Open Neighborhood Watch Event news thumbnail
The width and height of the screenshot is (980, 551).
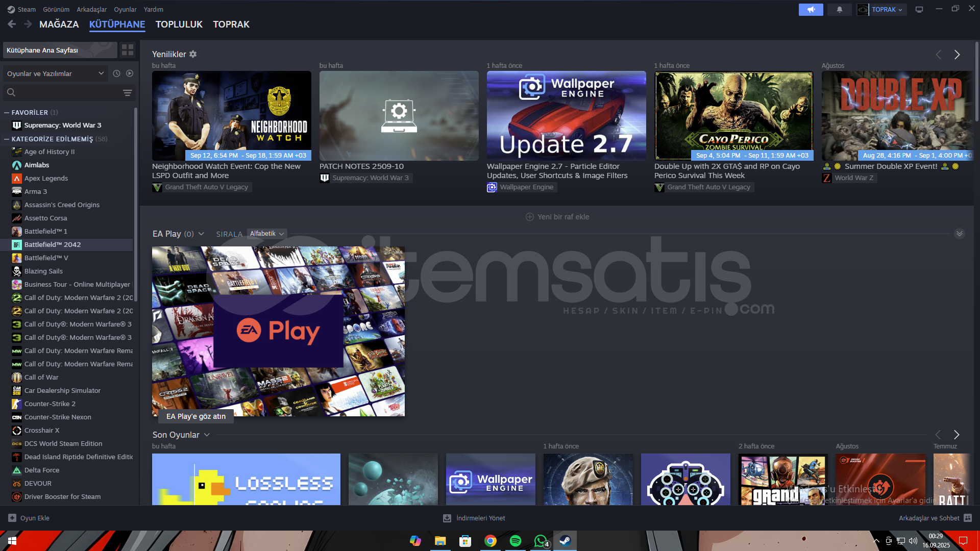pyautogui.click(x=232, y=116)
